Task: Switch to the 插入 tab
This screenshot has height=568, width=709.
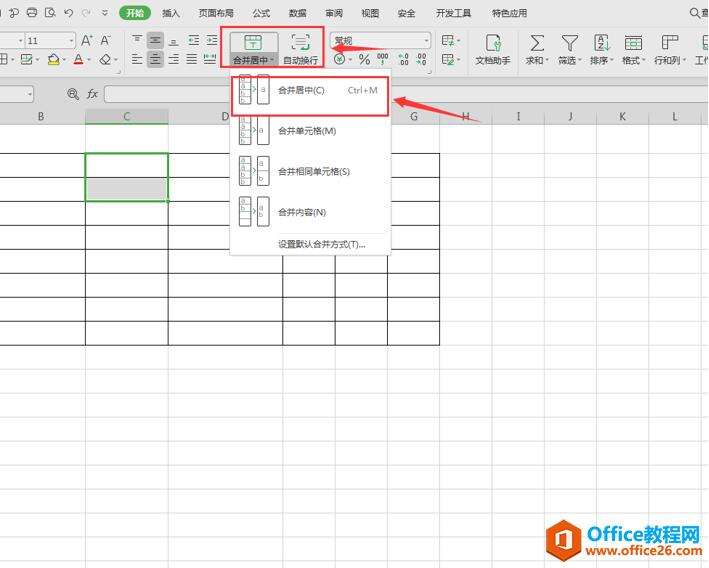Action: click(171, 13)
